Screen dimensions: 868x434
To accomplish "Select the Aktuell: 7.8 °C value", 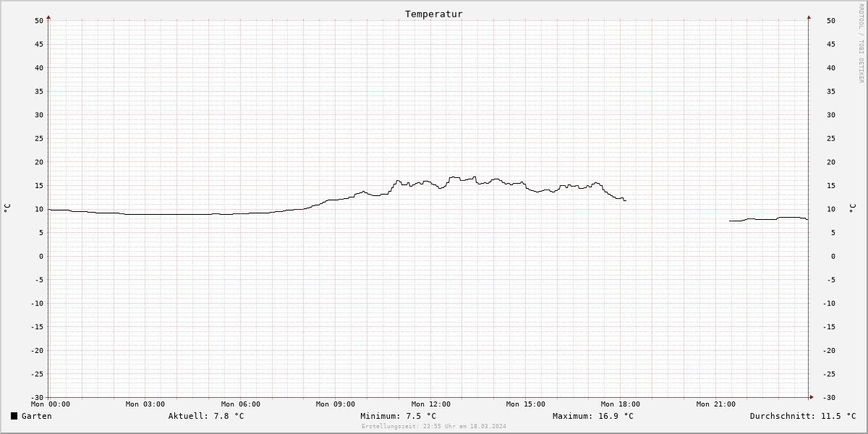I will (x=206, y=416).
